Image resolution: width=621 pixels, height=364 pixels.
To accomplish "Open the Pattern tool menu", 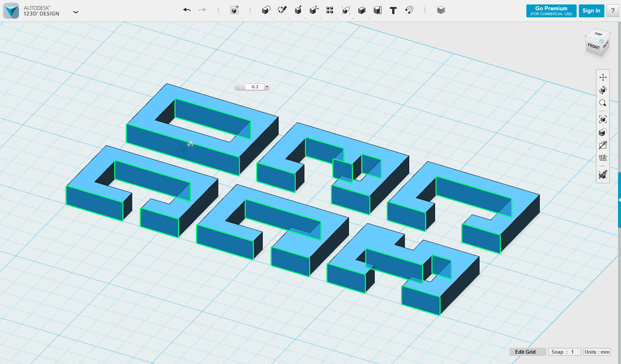I will coord(330,10).
